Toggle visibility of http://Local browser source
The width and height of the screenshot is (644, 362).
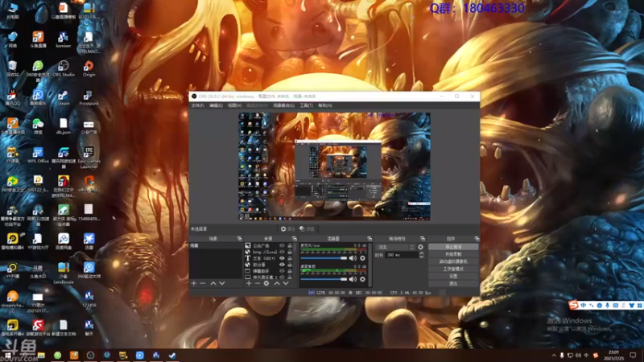(282, 252)
